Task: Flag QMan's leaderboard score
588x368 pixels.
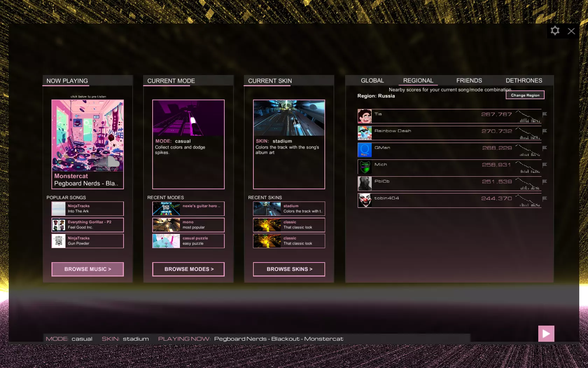Action: (545, 148)
